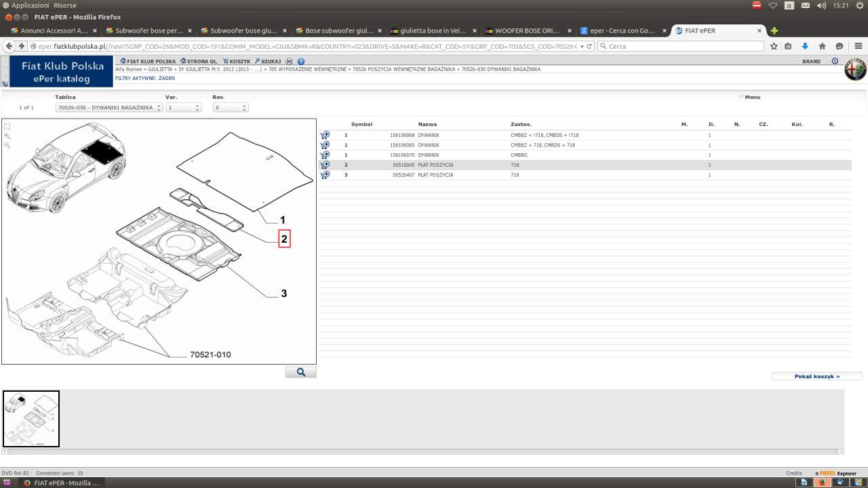Zoom out of the parts diagram
868x488 pixels.
pyautogui.click(x=7, y=146)
